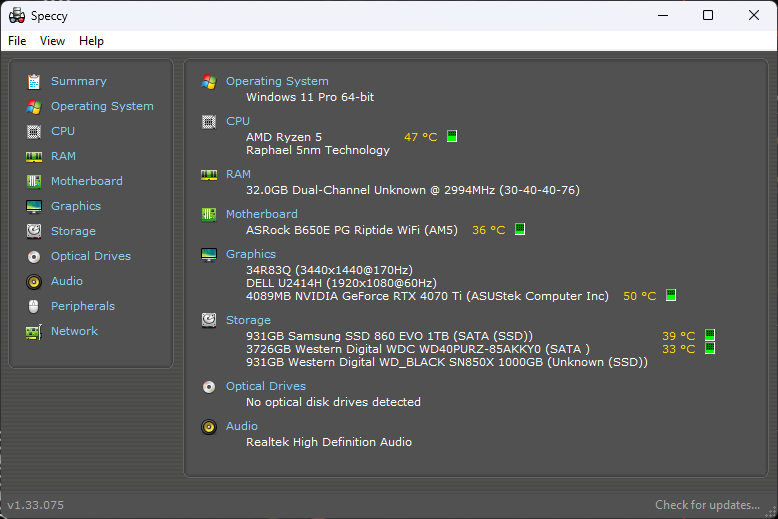778x519 pixels.
Task: Click the WD40PURZ drive temperature indicator
Action: pos(710,348)
